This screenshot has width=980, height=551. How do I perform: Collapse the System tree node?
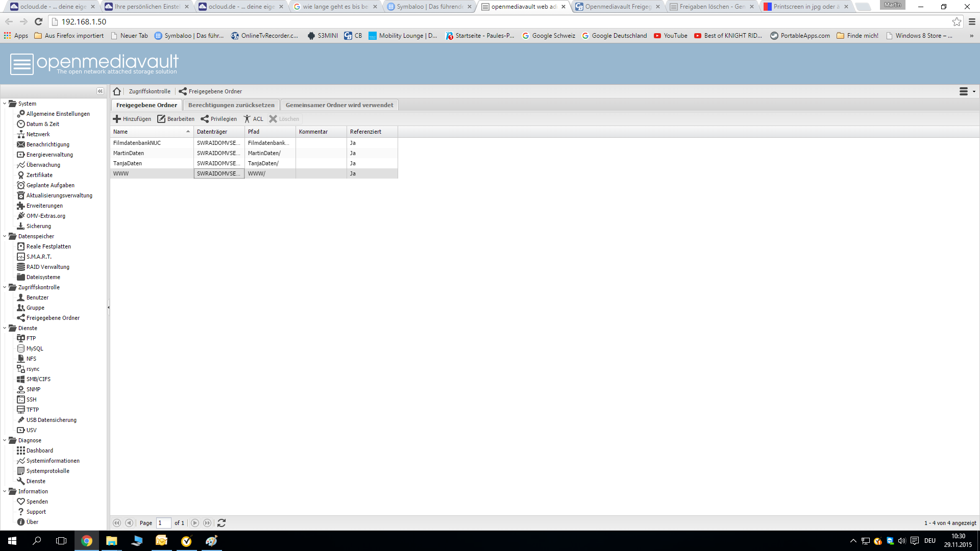[x=5, y=104]
